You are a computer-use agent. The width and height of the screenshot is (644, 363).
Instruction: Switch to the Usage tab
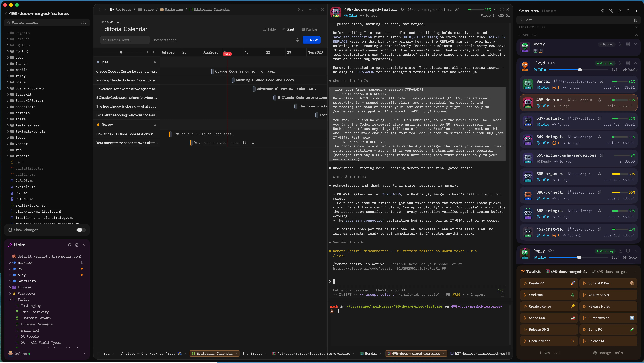(x=549, y=11)
